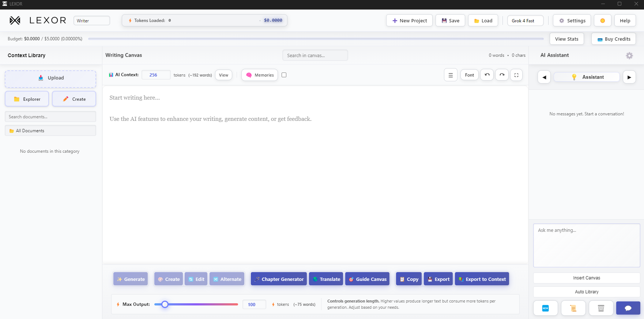Click the $0.0000 cost value in top bar
This screenshot has height=319, width=644.
coord(273,21)
